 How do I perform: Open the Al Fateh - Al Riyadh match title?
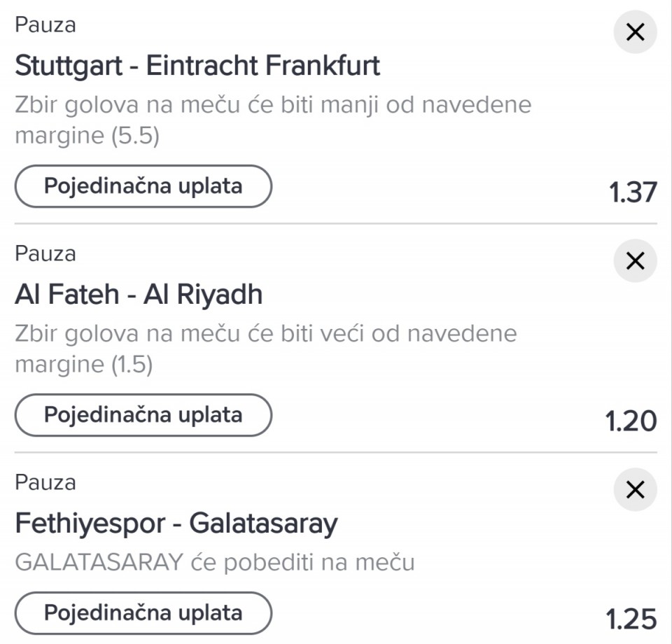click(139, 295)
